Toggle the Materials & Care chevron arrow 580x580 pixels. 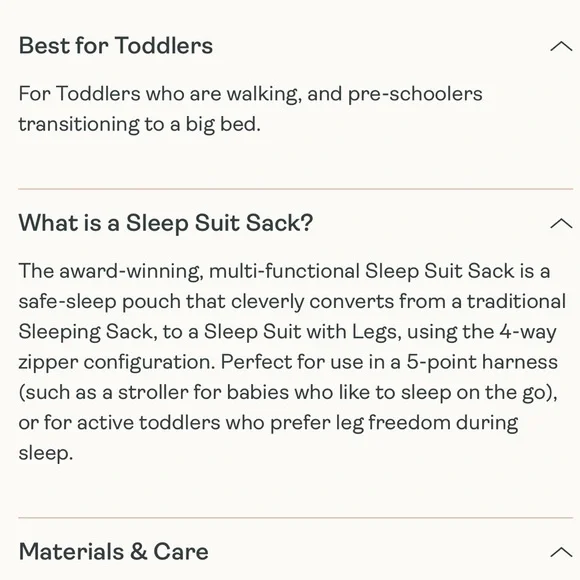coord(561,552)
